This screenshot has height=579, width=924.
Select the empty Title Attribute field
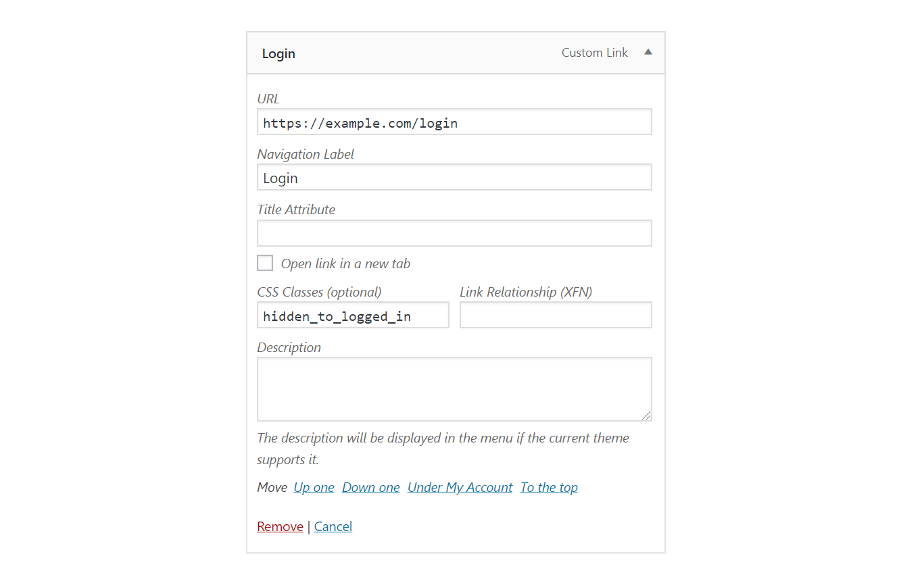point(454,233)
